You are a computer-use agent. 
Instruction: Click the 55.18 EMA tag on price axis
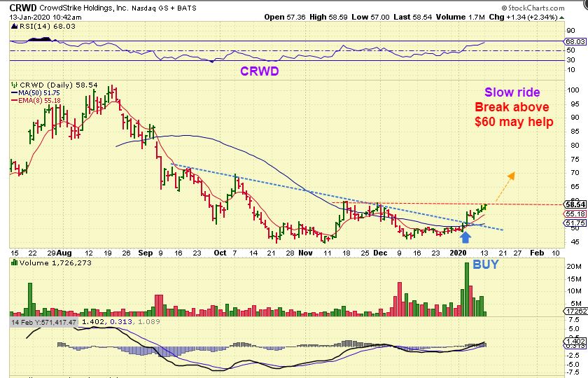tap(575, 213)
